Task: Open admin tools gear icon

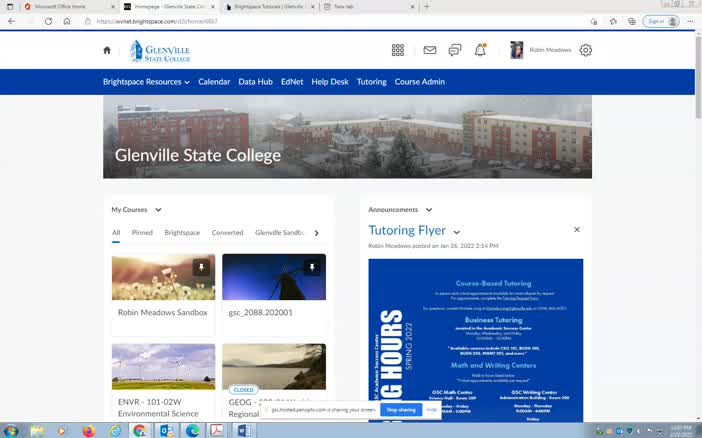Action: [x=586, y=50]
